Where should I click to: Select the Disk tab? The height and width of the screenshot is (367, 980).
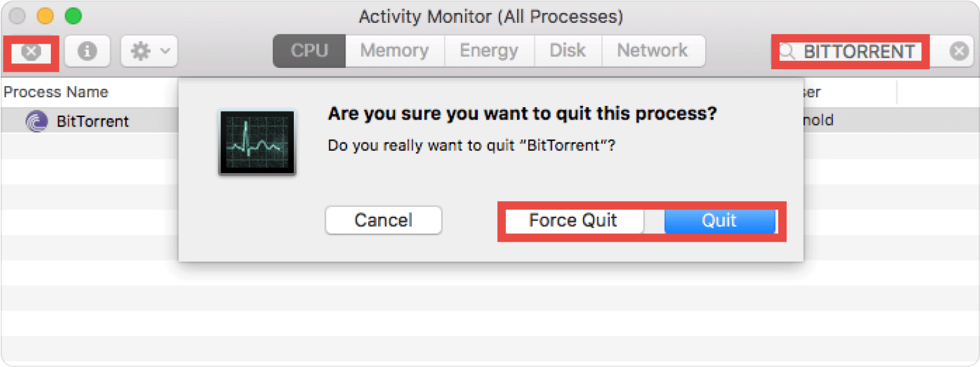(567, 51)
